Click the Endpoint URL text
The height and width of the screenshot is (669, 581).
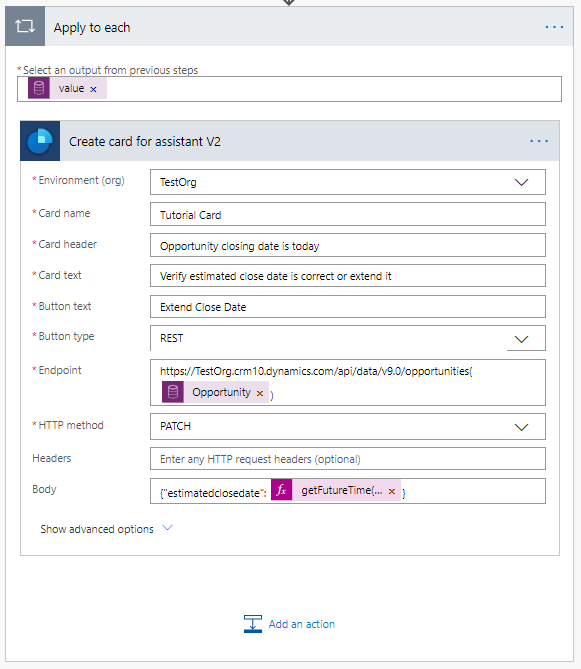316,371
